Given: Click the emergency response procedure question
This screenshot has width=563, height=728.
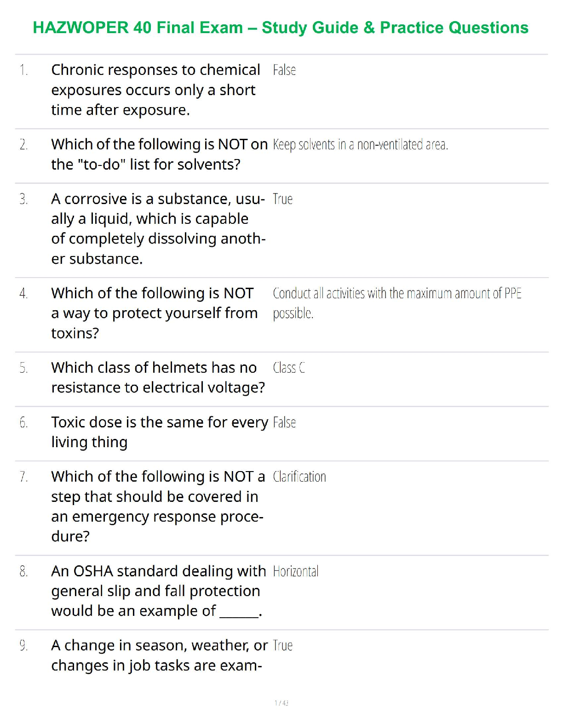Looking at the screenshot, I should point(158,506).
